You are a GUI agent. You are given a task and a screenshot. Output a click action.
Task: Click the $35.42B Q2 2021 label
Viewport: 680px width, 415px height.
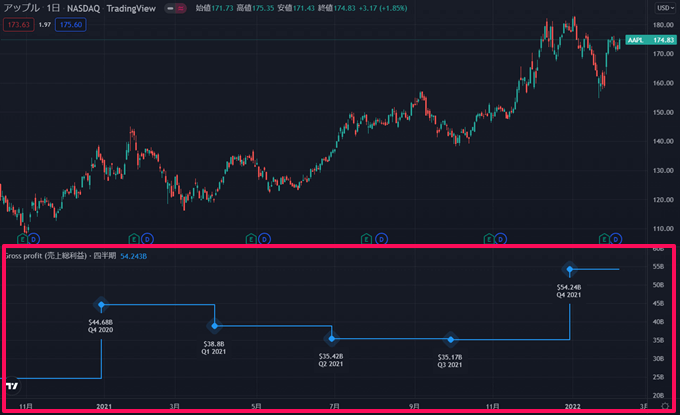[x=331, y=360]
